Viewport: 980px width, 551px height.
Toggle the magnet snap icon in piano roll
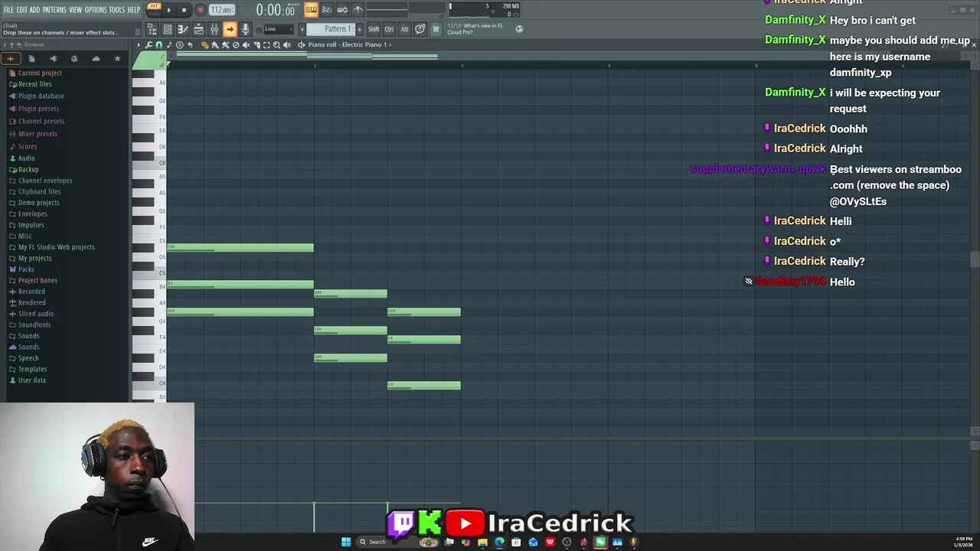tap(158, 44)
